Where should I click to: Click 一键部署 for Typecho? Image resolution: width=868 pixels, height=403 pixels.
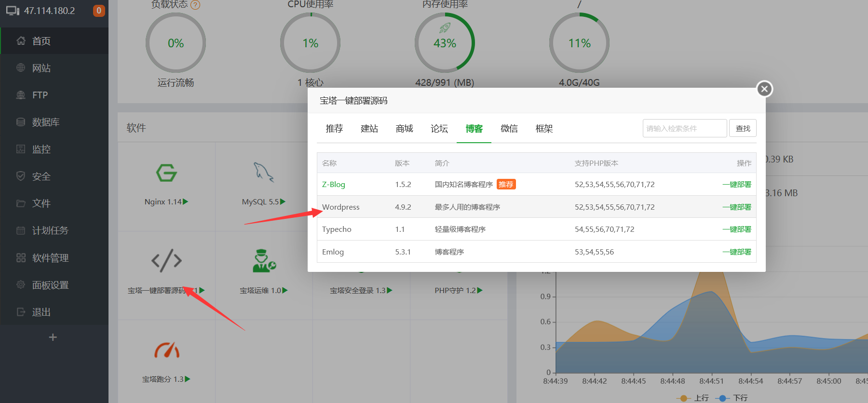[737, 229]
